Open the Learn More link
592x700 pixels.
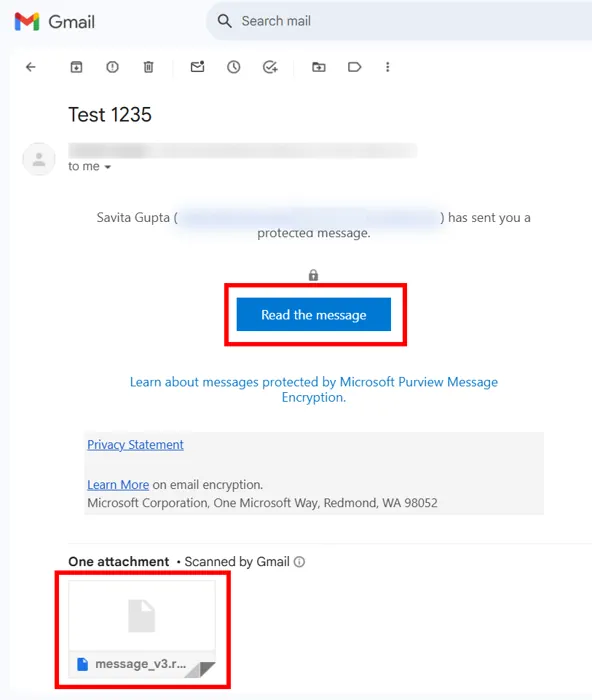point(118,485)
